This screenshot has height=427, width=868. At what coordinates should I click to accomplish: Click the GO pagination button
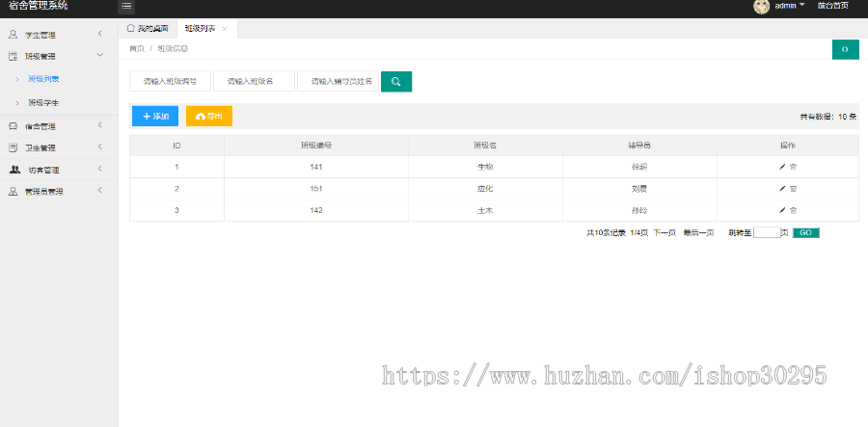point(806,233)
